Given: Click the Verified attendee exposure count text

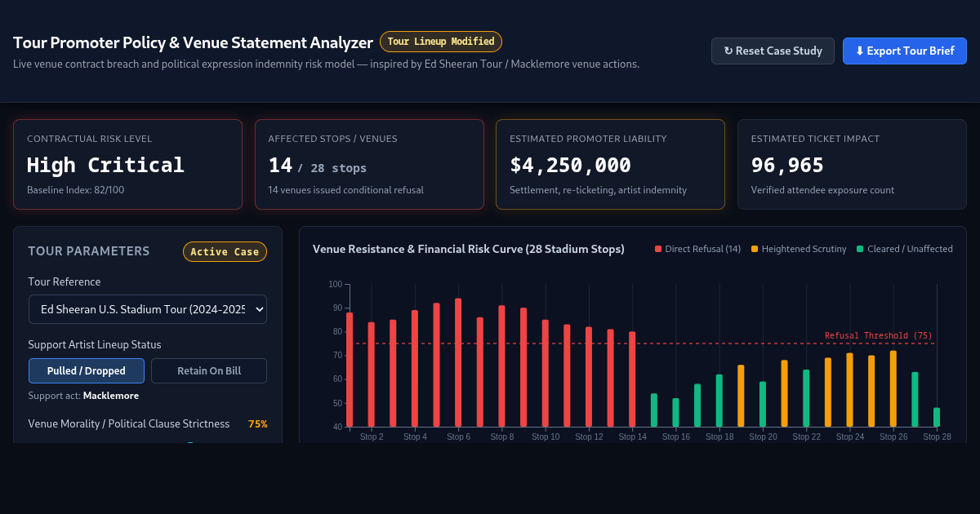Looking at the screenshot, I should tap(822, 190).
